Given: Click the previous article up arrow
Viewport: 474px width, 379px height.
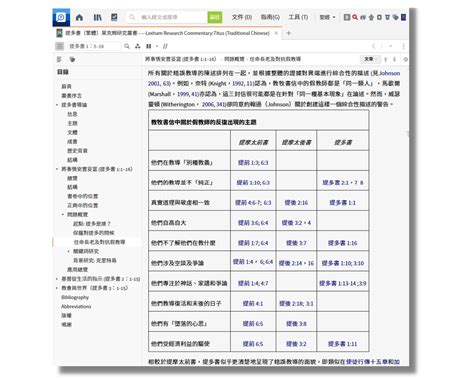Looking at the screenshot, I should tap(385, 59).
